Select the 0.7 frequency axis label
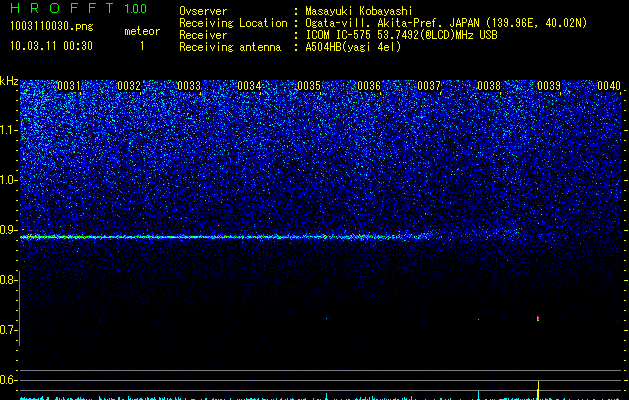This screenshot has width=629, height=400. coord(8,330)
